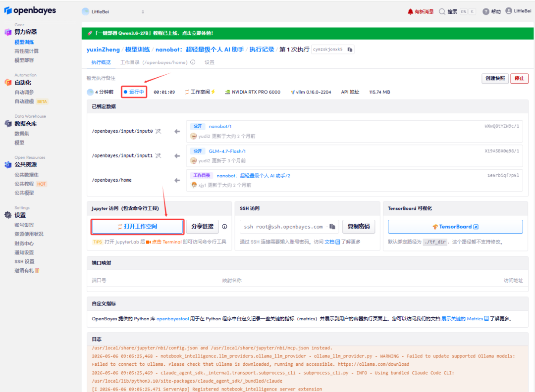Copy the SSH command with clipboard icon
Image resolution: width=535 pixels, height=392 pixels.
[332, 227]
